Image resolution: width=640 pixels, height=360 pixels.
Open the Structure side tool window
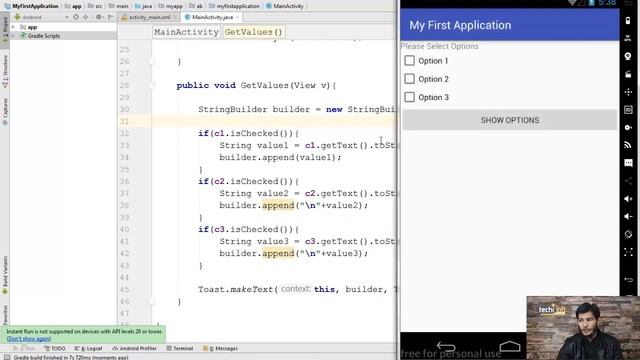tap(5, 71)
